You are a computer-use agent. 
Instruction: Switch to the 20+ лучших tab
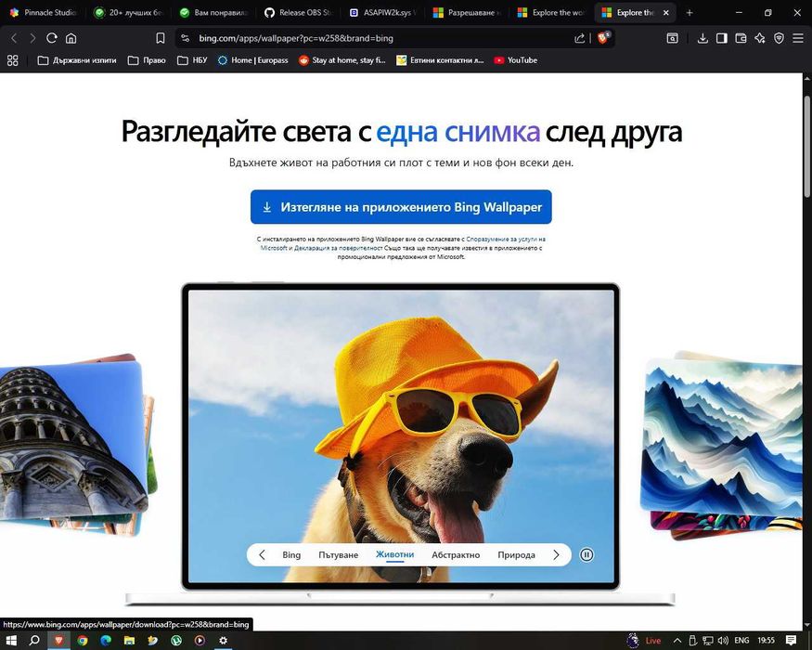click(130, 13)
